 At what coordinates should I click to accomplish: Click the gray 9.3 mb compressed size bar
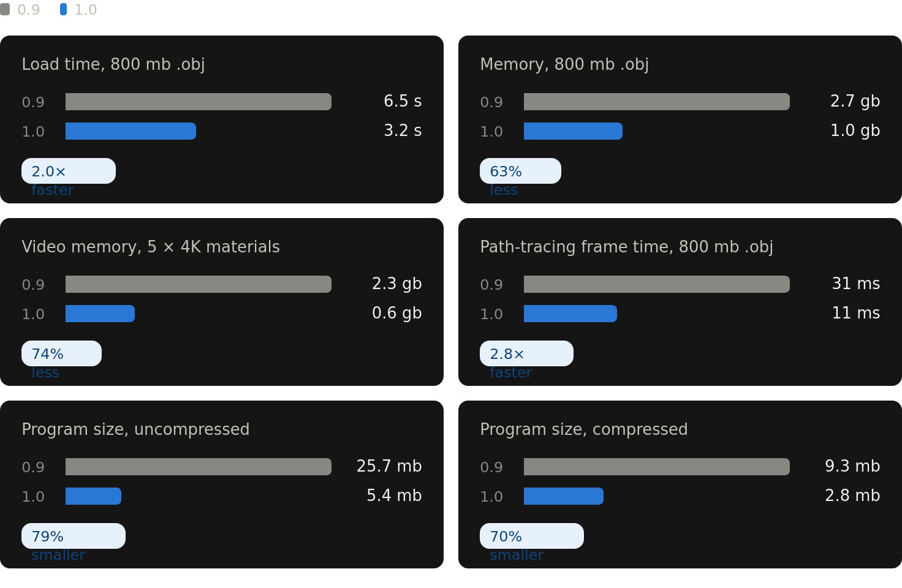click(x=657, y=467)
